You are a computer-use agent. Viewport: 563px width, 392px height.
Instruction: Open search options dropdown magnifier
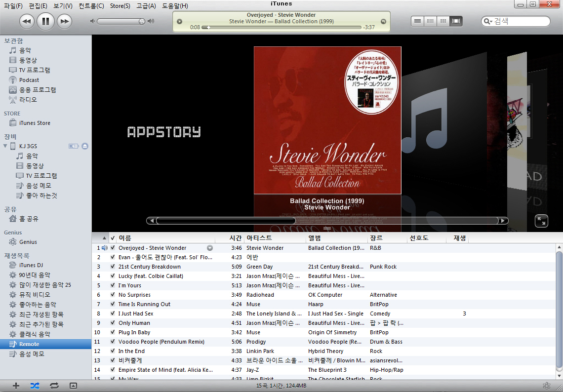coord(488,22)
